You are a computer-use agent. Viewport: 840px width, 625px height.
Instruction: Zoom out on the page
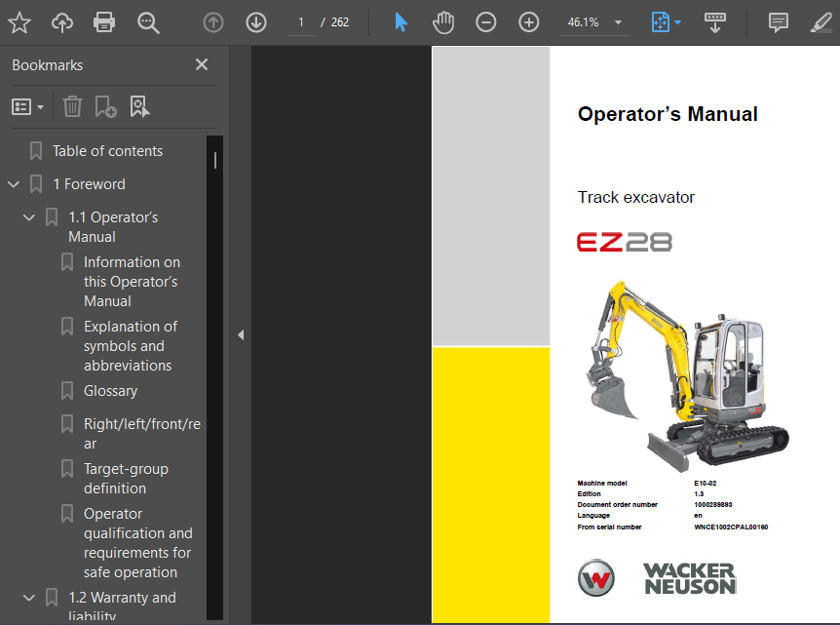click(486, 21)
